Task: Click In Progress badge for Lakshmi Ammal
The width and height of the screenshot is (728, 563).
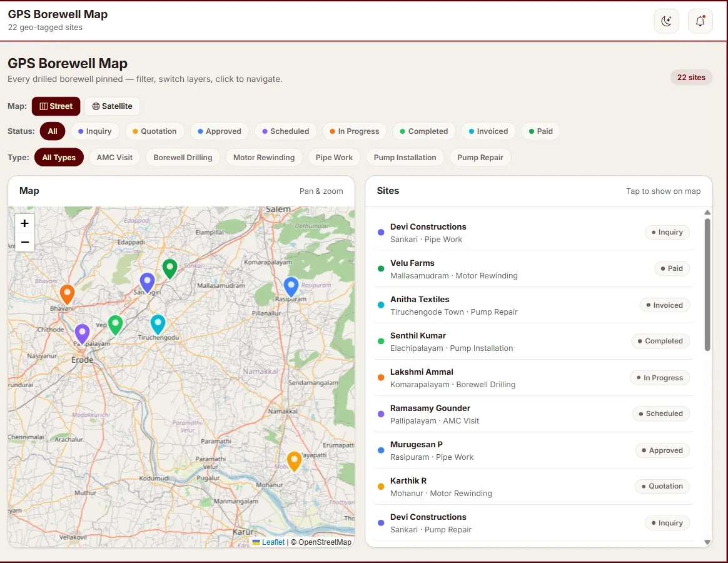Action: point(660,378)
